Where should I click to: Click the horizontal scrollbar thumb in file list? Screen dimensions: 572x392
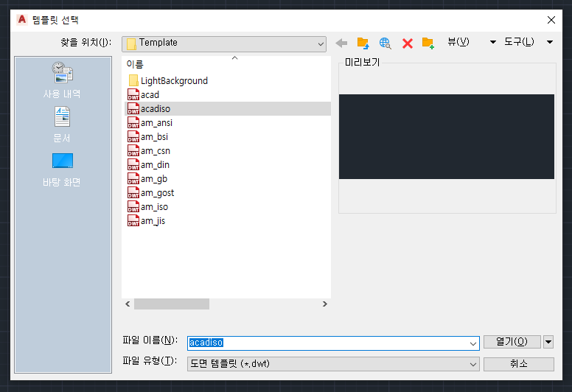point(172,304)
